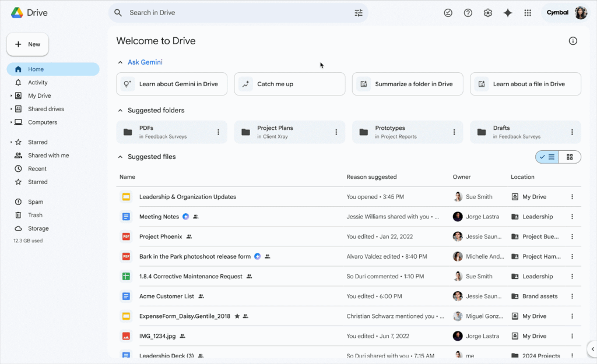Click the PDF file icon of Project Phoenix
This screenshot has height=364, width=597.
coord(126,236)
